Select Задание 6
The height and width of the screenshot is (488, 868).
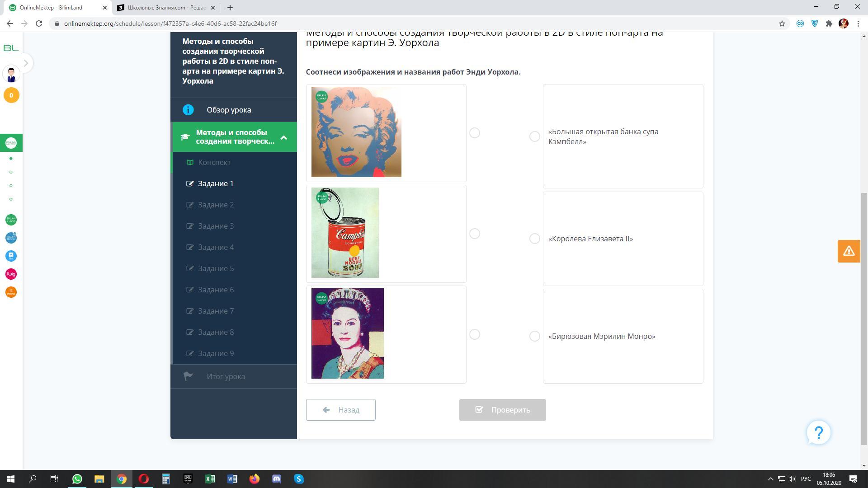coord(216,290)
